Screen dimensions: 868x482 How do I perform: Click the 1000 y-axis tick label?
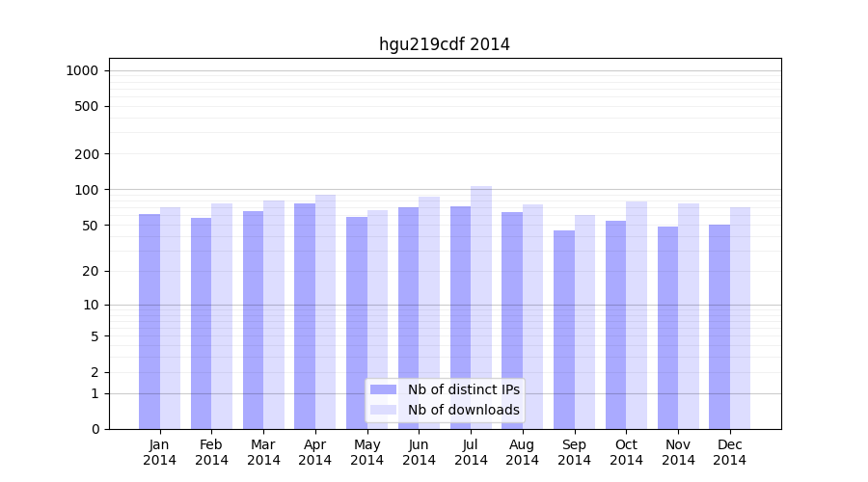82,70
